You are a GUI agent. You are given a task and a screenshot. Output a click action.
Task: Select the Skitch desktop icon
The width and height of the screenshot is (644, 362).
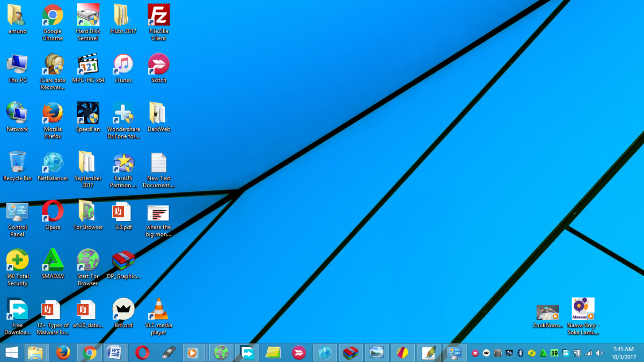(159, 65)
